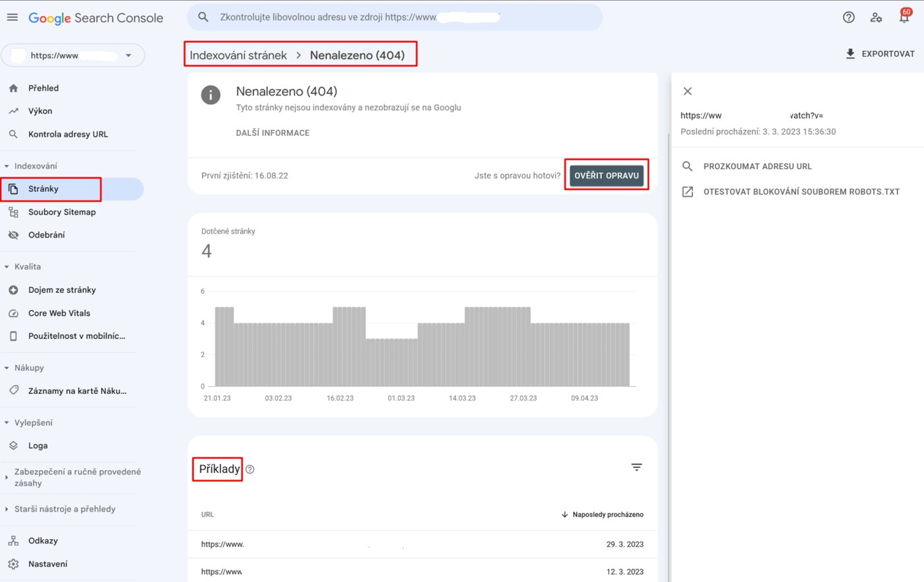Click the robots.txt test external-link icon
The height and width of the screenshot is (582, 924).
(x=687, y=191)
